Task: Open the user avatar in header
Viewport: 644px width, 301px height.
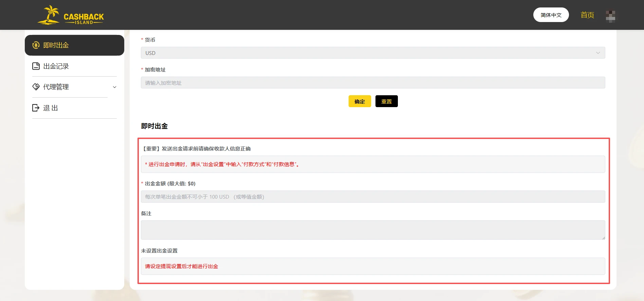Action: pyautogui.click(x=610, y=16)
